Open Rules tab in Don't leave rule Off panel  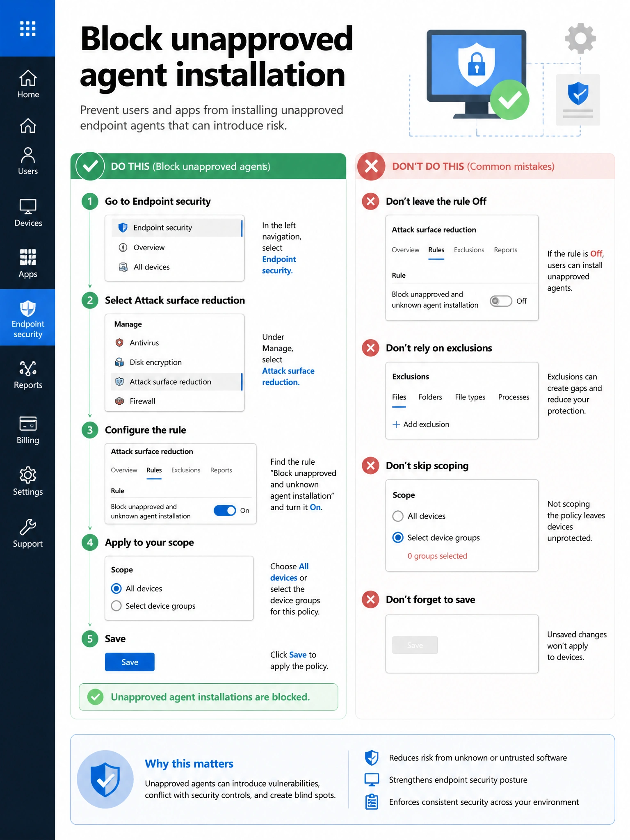point(436,251)
